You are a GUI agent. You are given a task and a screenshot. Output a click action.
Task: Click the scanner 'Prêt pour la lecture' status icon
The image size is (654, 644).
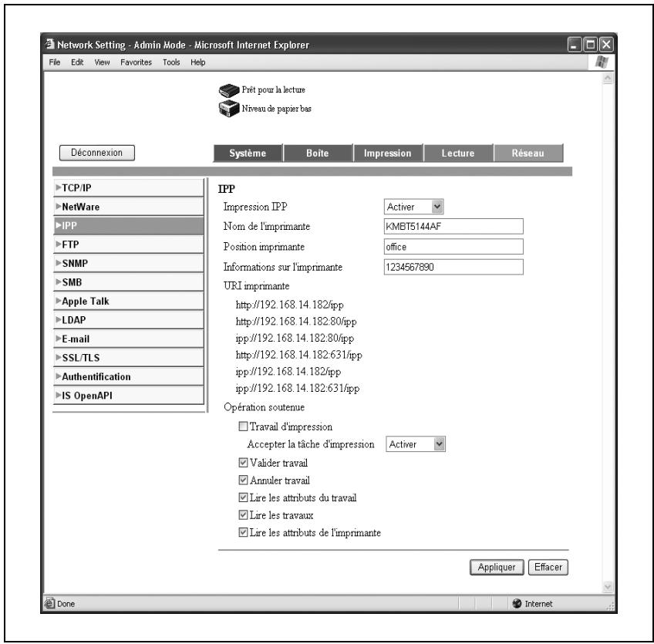[x=229, y=89]
